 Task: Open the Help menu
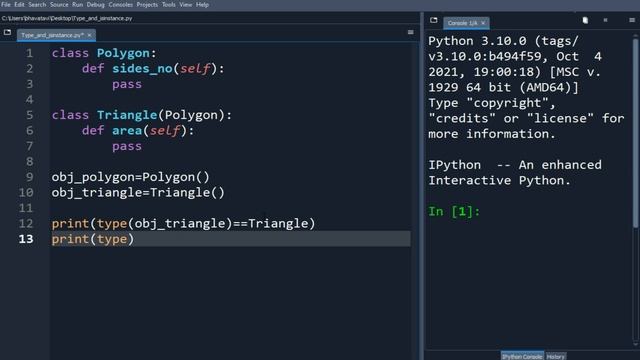tap(202, 5)
